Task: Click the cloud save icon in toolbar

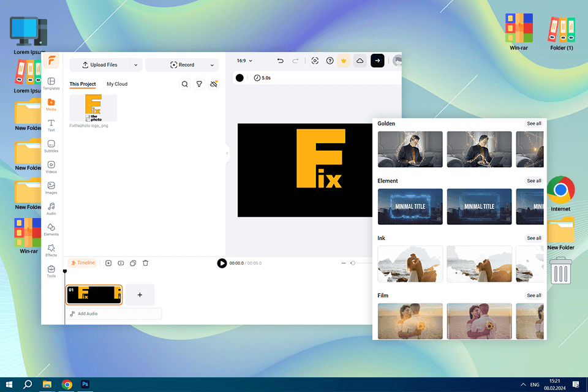Action: 360,61
